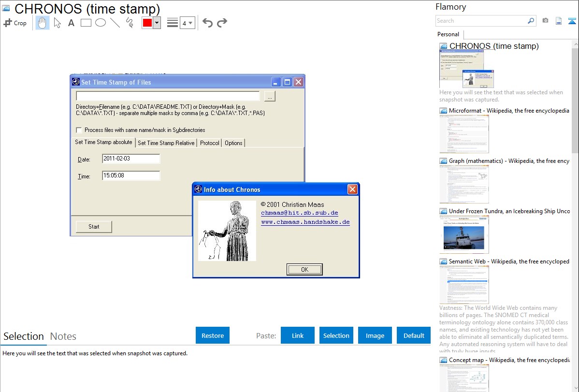The height and width of the screenshot is (392, 579).
Task: Minimize the Set Time Stamp window
Action: pos(276,82)
